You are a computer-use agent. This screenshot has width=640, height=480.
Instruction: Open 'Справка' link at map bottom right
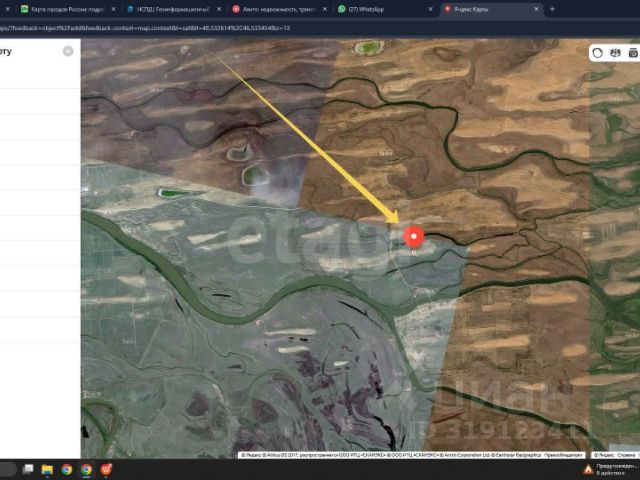(626, 455)
